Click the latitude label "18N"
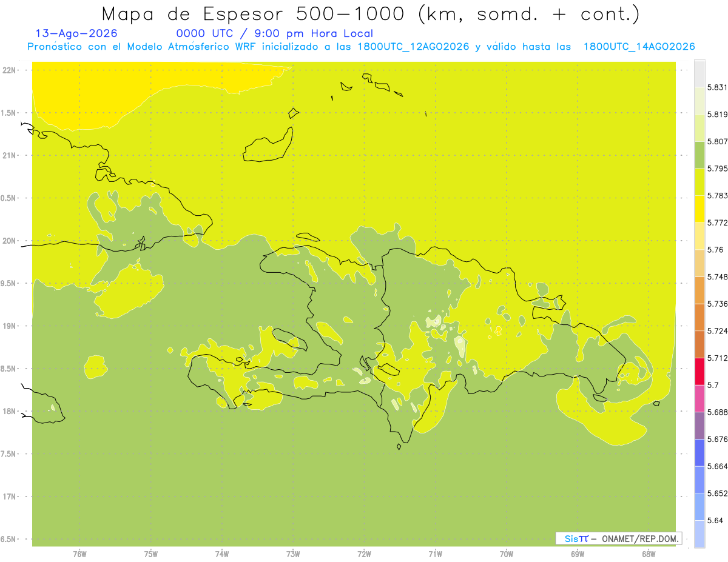The height and width of the screenshot is (562, 728). (10, 411)
